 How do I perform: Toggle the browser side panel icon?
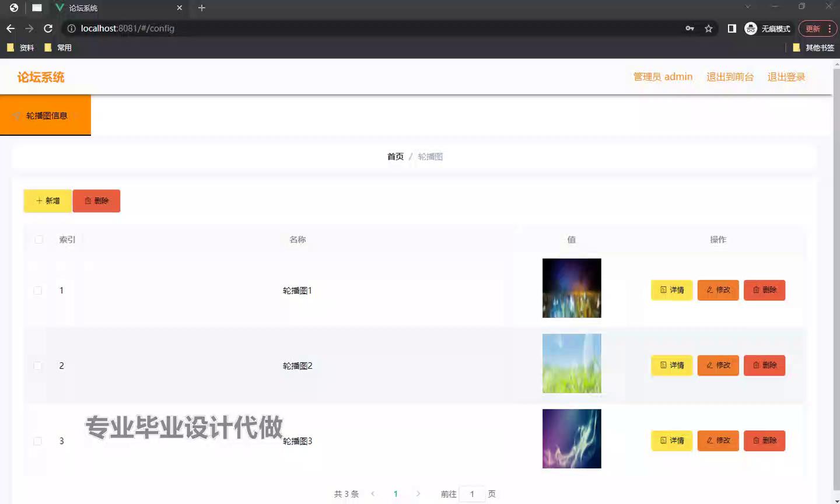(x=731, y=29)
